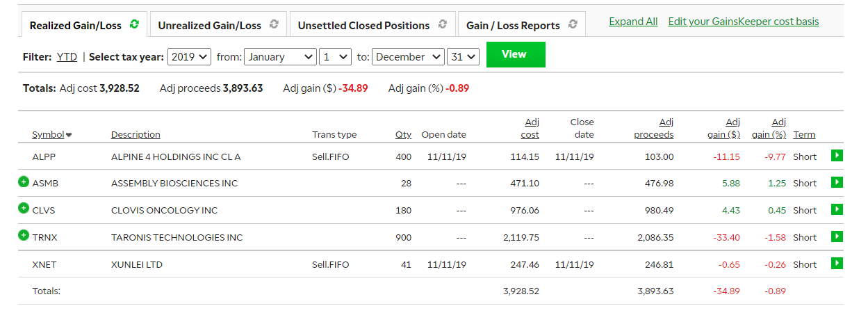Screen dimensions: 868x322
Task: Click the green arrow icon in XNET row
Action: tap(837, 264)
